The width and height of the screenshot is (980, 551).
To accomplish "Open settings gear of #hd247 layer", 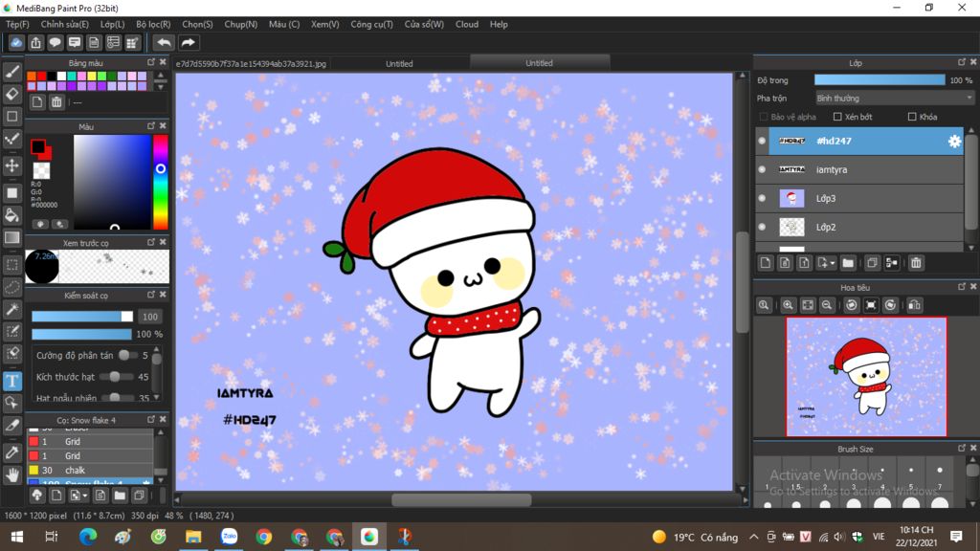I will (x=954, y=142).
